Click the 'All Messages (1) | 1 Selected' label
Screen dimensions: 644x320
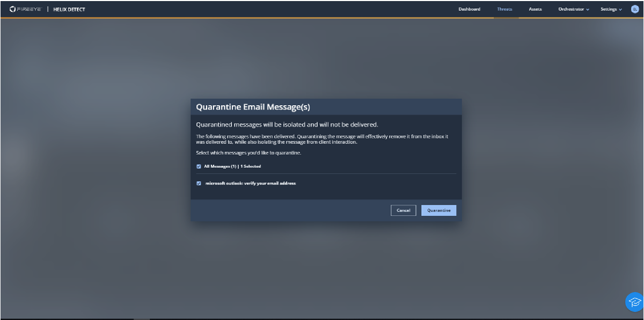pos(232,166)
